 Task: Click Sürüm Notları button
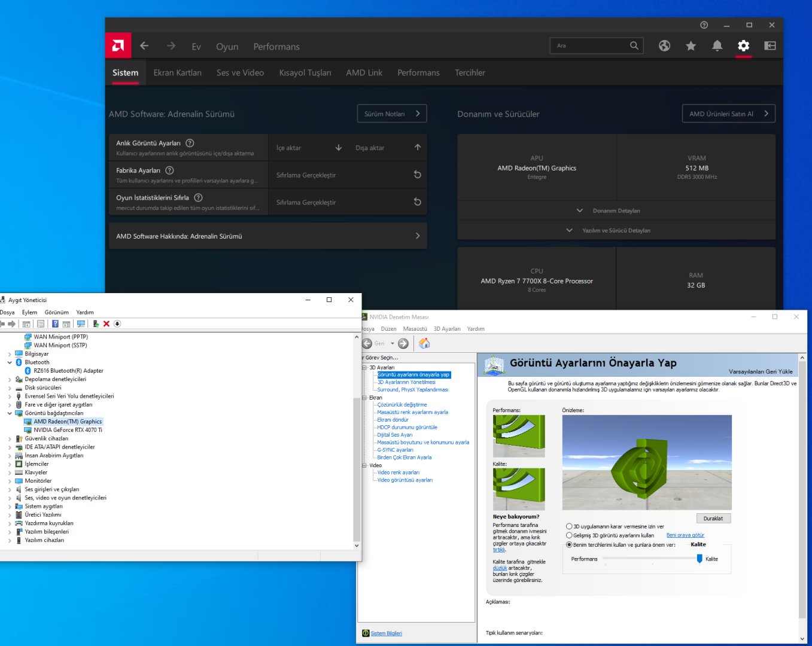[392, 114]
